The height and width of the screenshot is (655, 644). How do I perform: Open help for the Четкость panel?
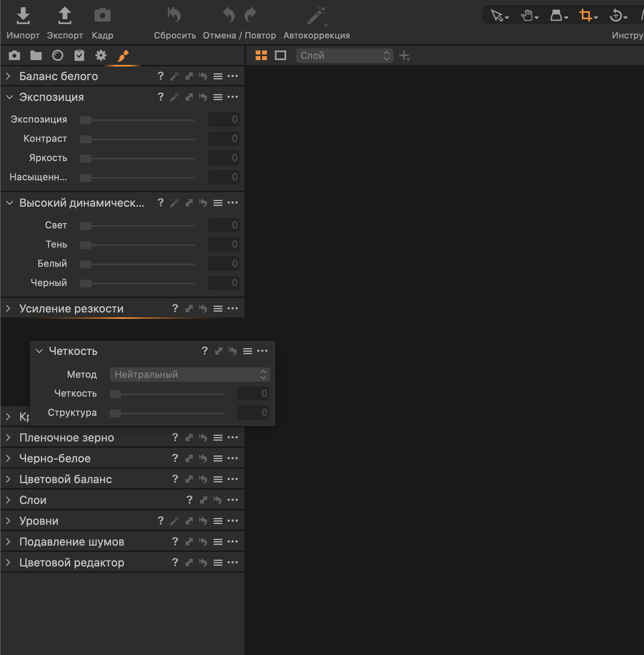(205, 351)
